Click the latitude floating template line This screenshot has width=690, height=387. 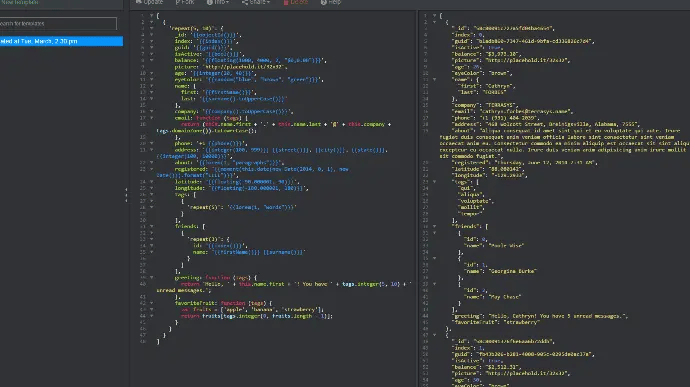pos(237,181)
